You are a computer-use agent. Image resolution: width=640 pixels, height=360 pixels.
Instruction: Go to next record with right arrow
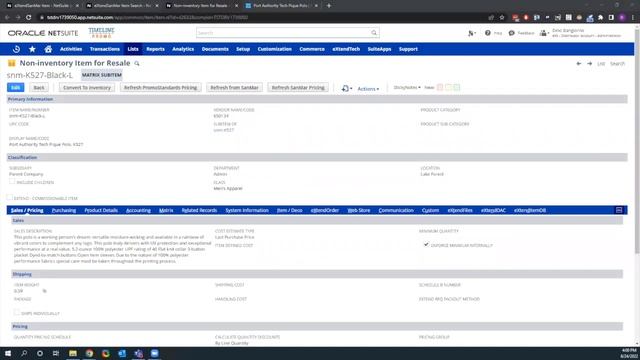tap(590, 64)
